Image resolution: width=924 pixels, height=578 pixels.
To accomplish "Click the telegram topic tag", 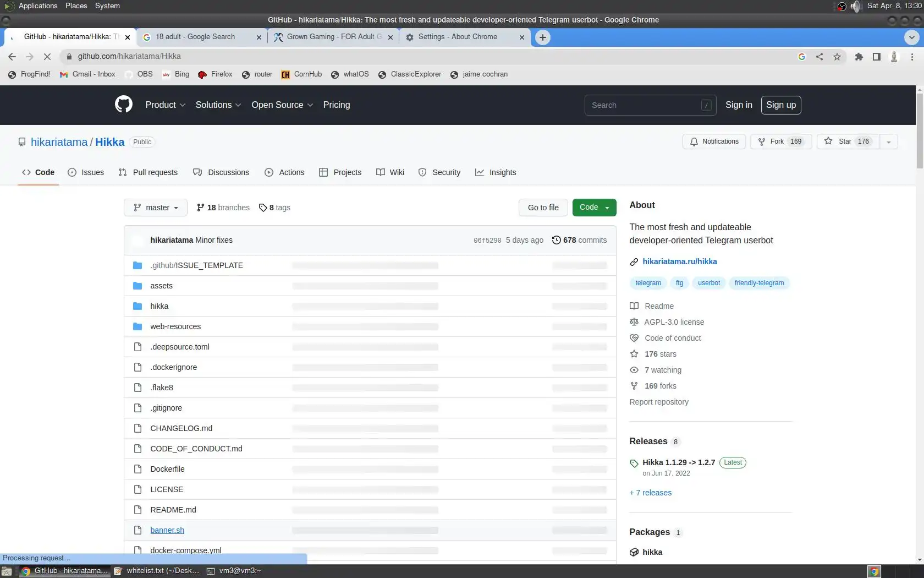I will tap(648, 283).
